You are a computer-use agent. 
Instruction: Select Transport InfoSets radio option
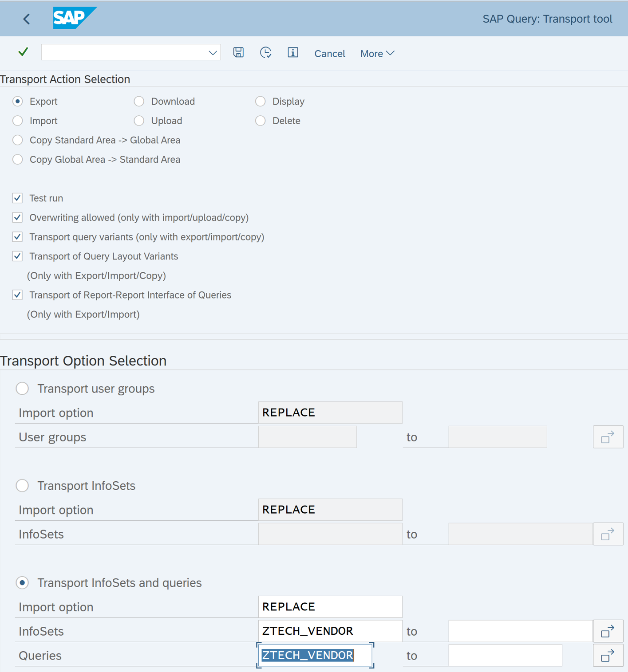pyautogui.click(x=22, y=486)
